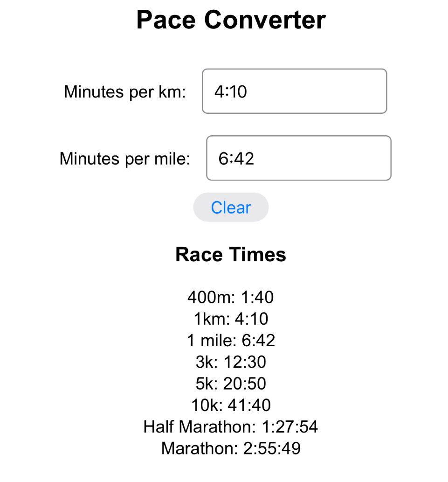
Task: Click the Minutes per mile input field
Action: pos(297,158)
